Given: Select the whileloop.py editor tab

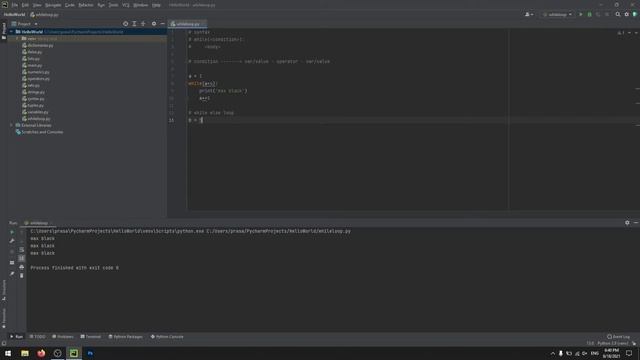Looking at the screenshot, I should coord(188,24).
